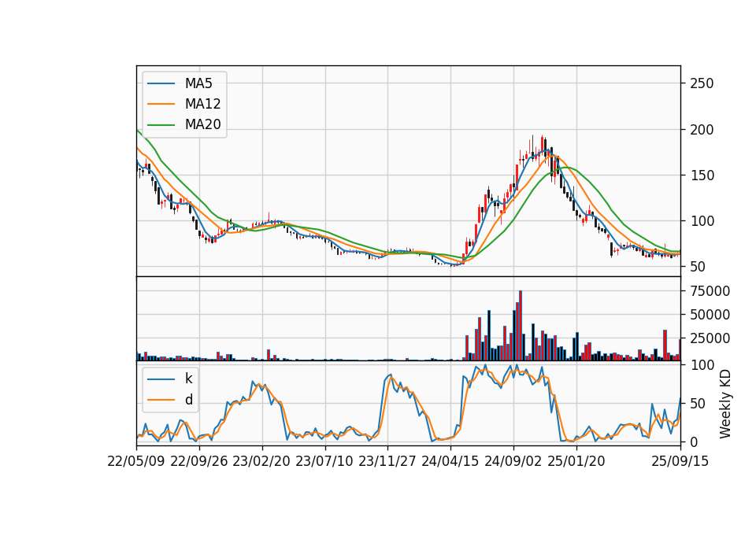756x543 pixels.
Task: Click the blue MA5 legend line
Action: tap(161, 83)
